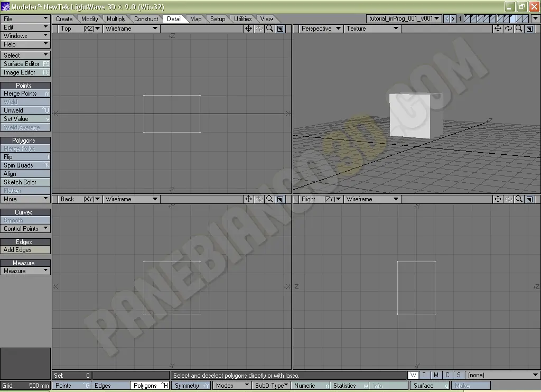This screenshot has height=392, width=541.
Task: Switch to Edges selection mode
Action: (x=110, y=386)
